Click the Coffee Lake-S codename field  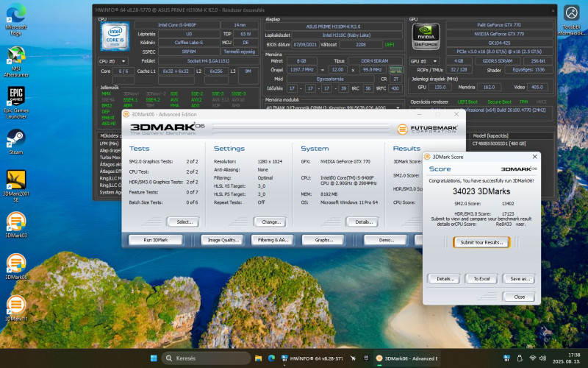[x=189, y=43]
